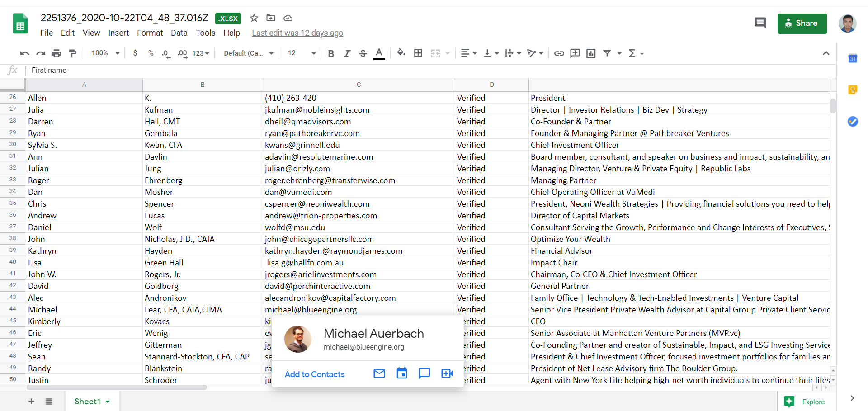Image resolution: width=868 pixels, height=411 pixels.
Task: Open Google Keep in the side panel
Action: click(854, 90)
